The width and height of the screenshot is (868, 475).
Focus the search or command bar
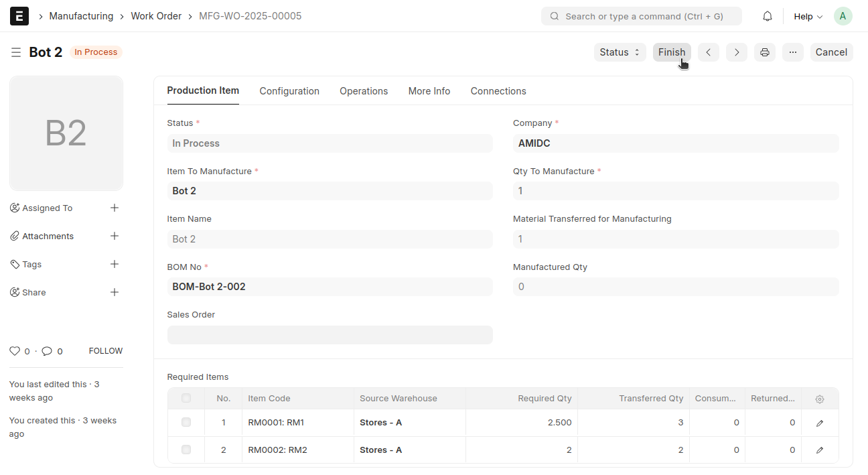tap(642, 16)
